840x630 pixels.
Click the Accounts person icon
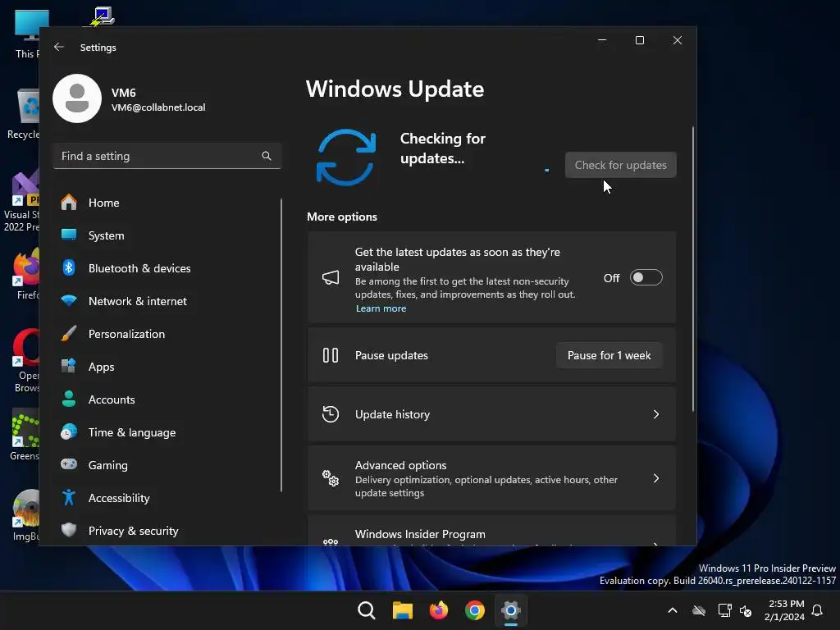tap(69, 399)
